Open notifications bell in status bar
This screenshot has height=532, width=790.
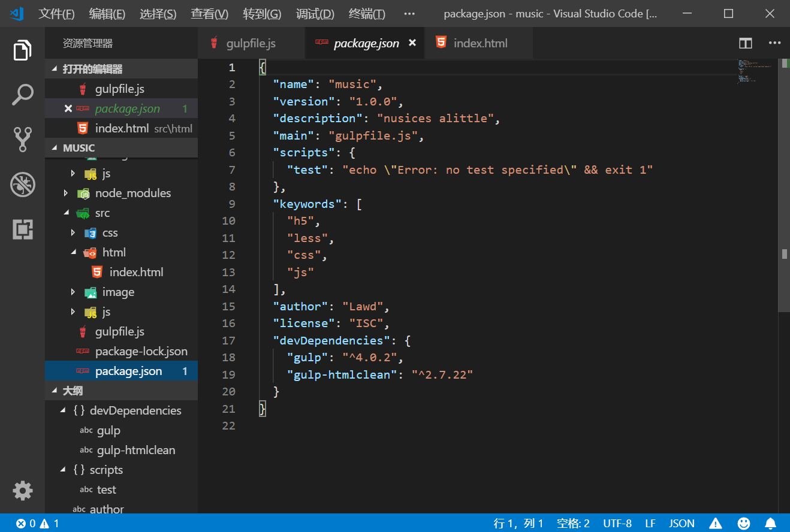[771, 523]
